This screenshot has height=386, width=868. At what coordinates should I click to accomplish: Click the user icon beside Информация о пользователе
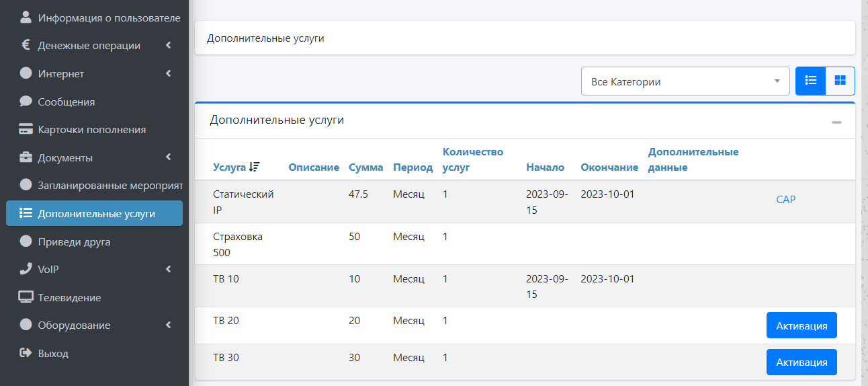tap(26, 17)
